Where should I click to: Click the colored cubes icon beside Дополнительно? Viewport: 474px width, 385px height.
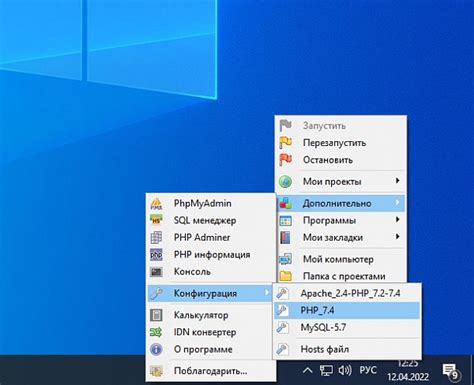[285, 203]
